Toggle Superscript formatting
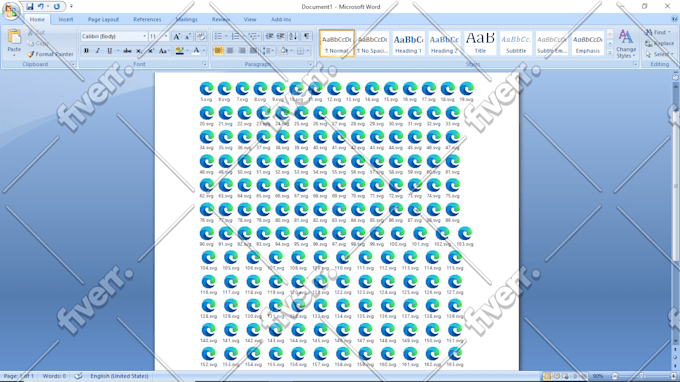This screenshot has width=680, height=382. tap(150, 51)
